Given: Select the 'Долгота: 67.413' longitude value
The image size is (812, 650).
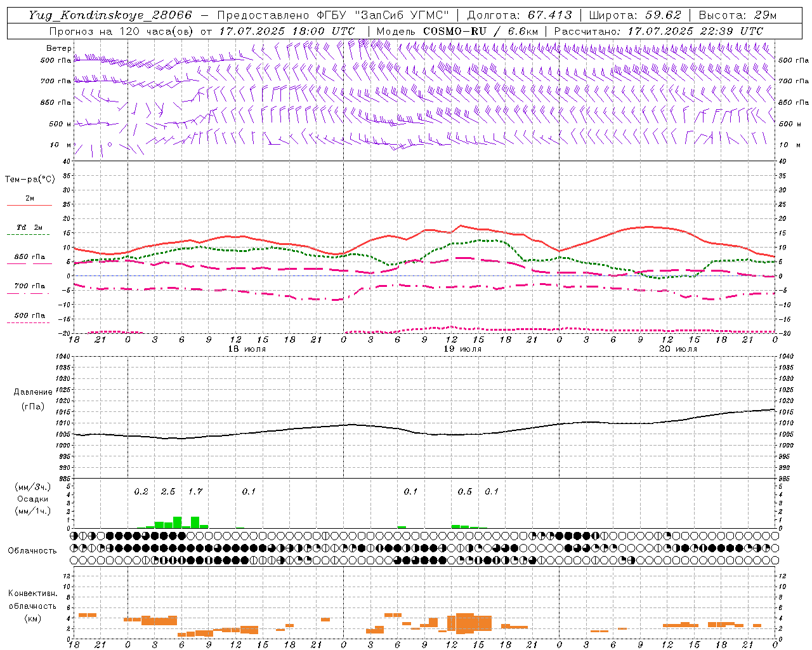Looking at the screenshot, I should [520, 15].
